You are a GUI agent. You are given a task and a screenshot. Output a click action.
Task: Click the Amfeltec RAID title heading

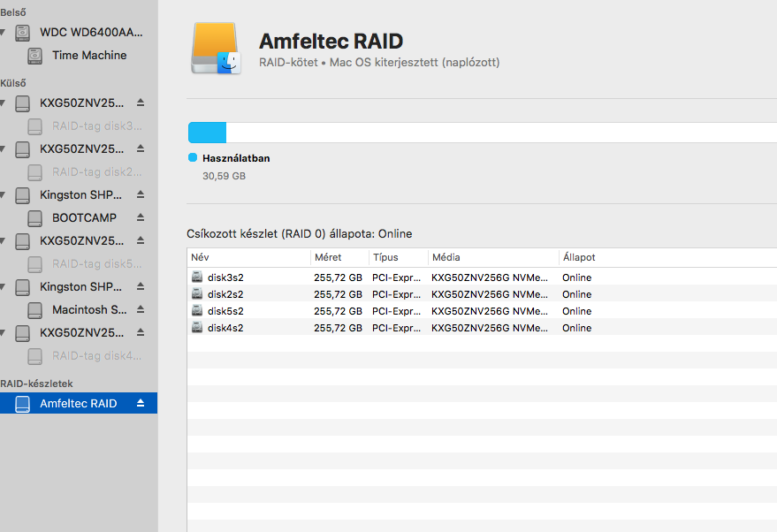(x=331, y=42)
